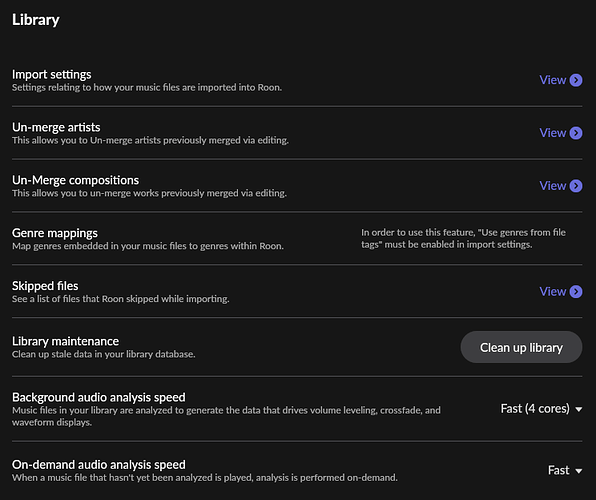Click the Skipped files title text
Viewport: 596px width, 500px height.
point(45,286)
